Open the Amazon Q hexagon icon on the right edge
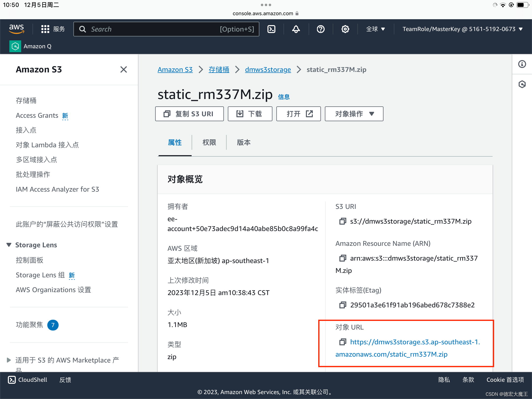 pos(522,84)
